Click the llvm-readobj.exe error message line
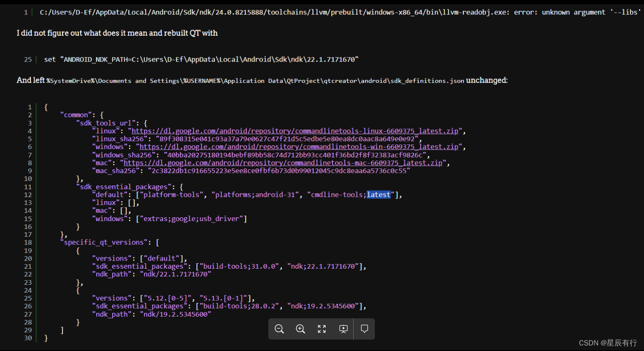The width and height of the screenshot is (644, 351). point(340,12)
